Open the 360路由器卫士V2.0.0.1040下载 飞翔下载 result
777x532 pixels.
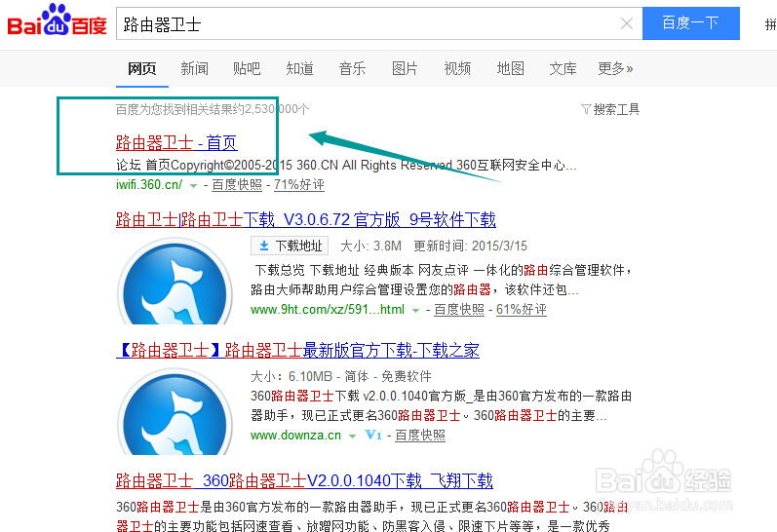pyautogui.click(x=304, y=480)
